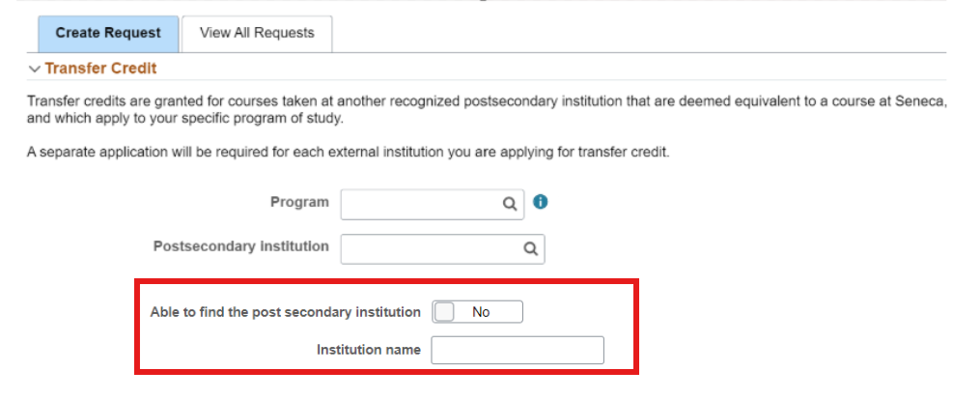
Task: Switch to the View All Requests tab
Action: coord(257,33)
